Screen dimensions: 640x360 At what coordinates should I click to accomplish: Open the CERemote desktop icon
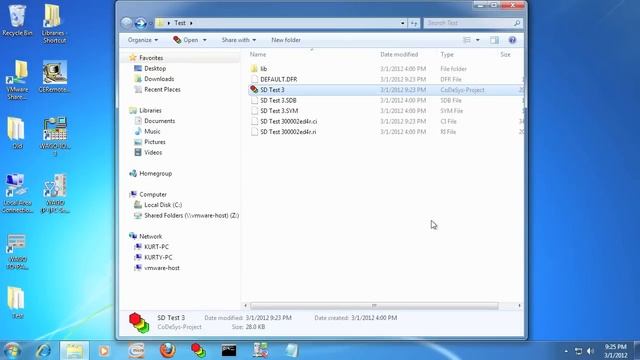[54, 77]
